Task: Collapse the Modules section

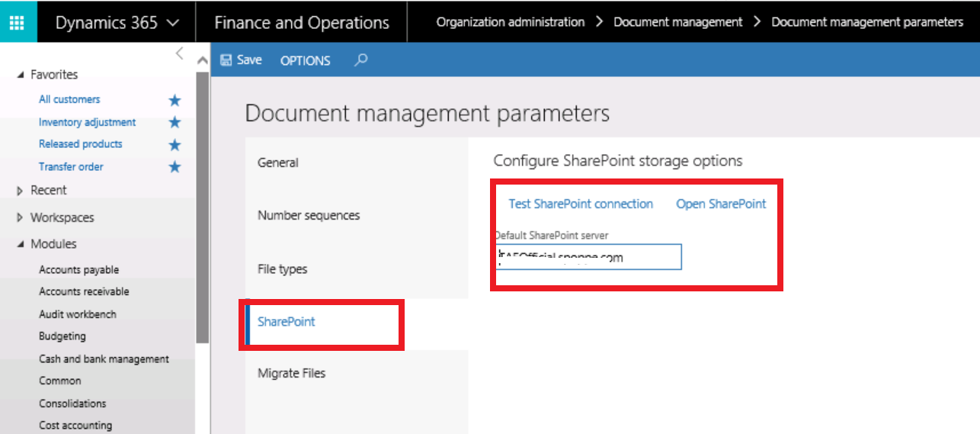Action: (x=21, y=245)
